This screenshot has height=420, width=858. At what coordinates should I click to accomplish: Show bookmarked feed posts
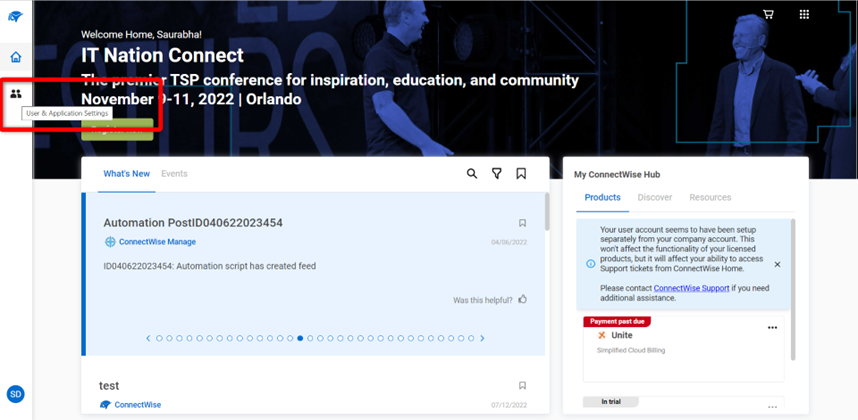coord(521,173)
